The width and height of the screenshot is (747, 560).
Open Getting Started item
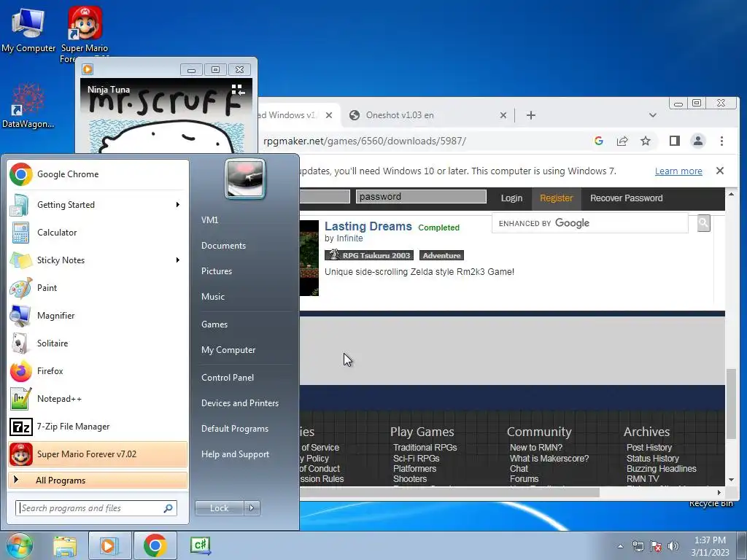pos(98,205)
